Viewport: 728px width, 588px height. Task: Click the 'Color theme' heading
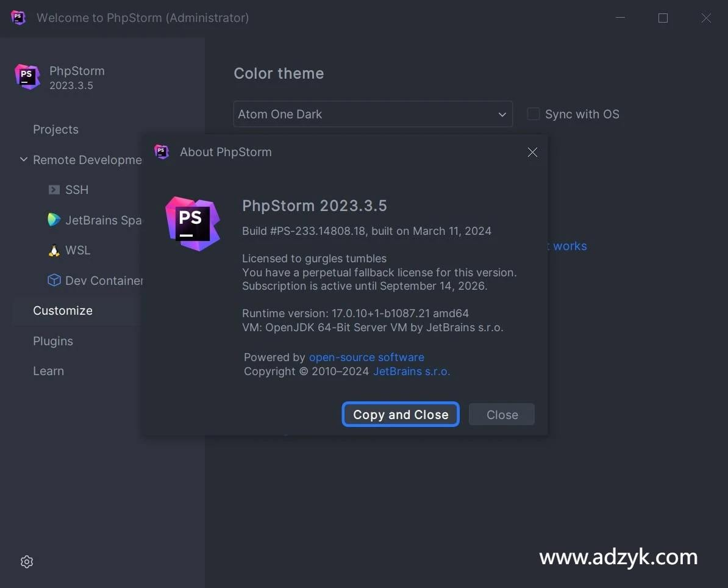point(279,73)
